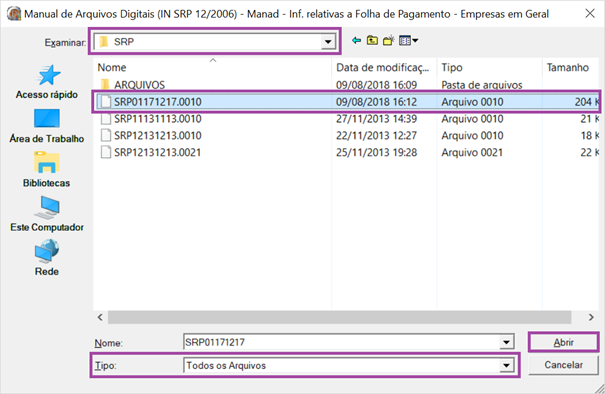Click the application icon in title bar

(x=14, y=14)
